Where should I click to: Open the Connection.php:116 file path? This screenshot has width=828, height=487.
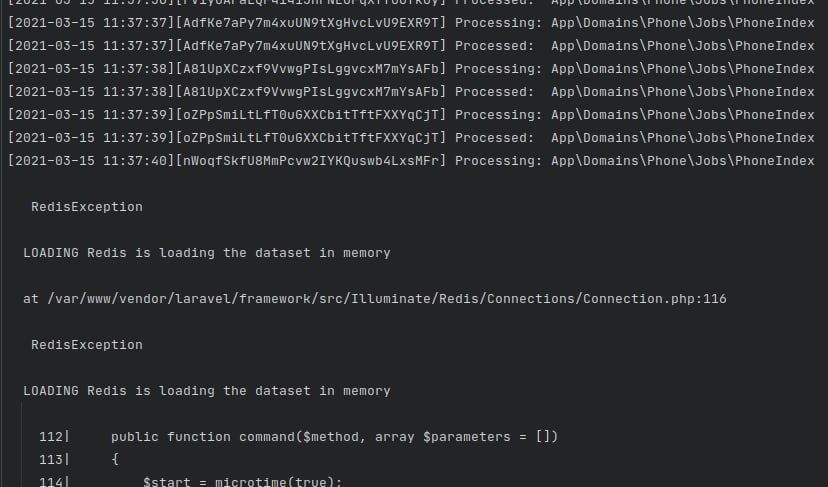coord(387,298)
